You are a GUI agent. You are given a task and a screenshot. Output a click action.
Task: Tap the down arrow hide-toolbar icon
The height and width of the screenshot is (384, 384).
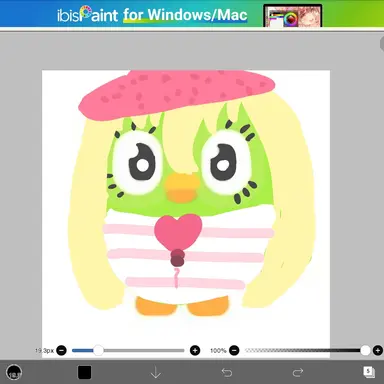pyautogui.click(x=156, y=372)
